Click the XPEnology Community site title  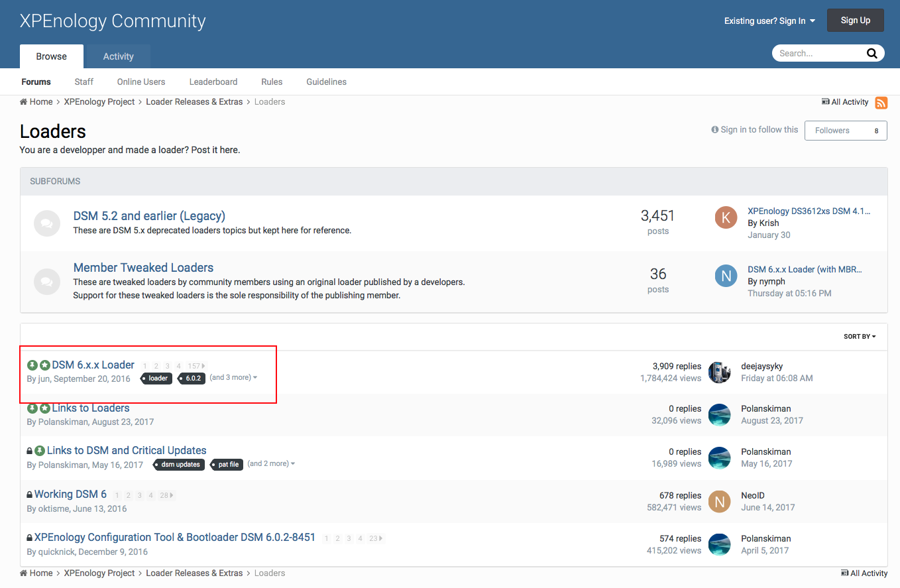pyautogui.click(x=113, y=21)
